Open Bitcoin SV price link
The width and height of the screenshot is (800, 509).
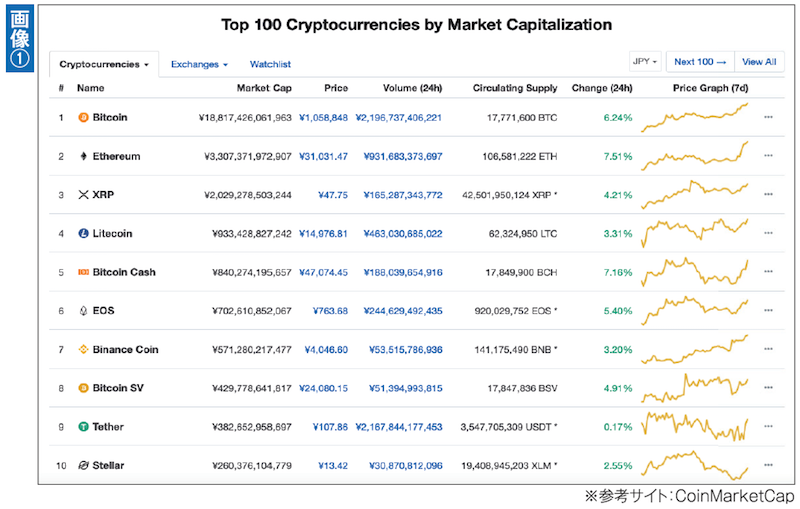[323, 389]
